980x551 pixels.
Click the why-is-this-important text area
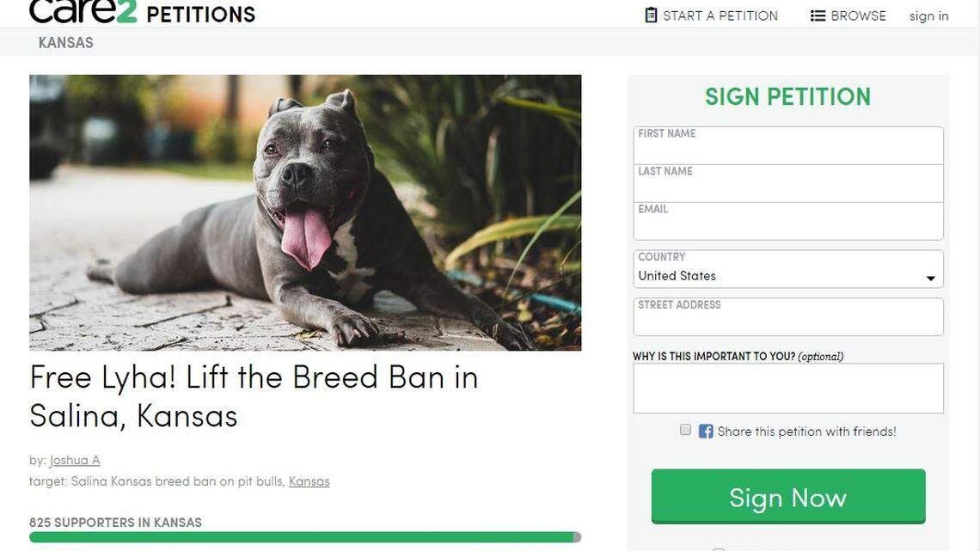(788, 388)
